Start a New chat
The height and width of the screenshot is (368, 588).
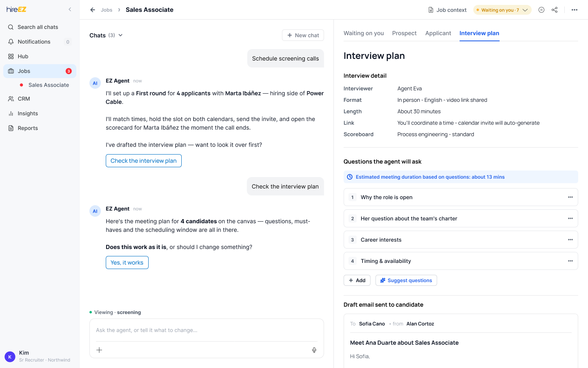pyautogui.click(x=303, y=35)
